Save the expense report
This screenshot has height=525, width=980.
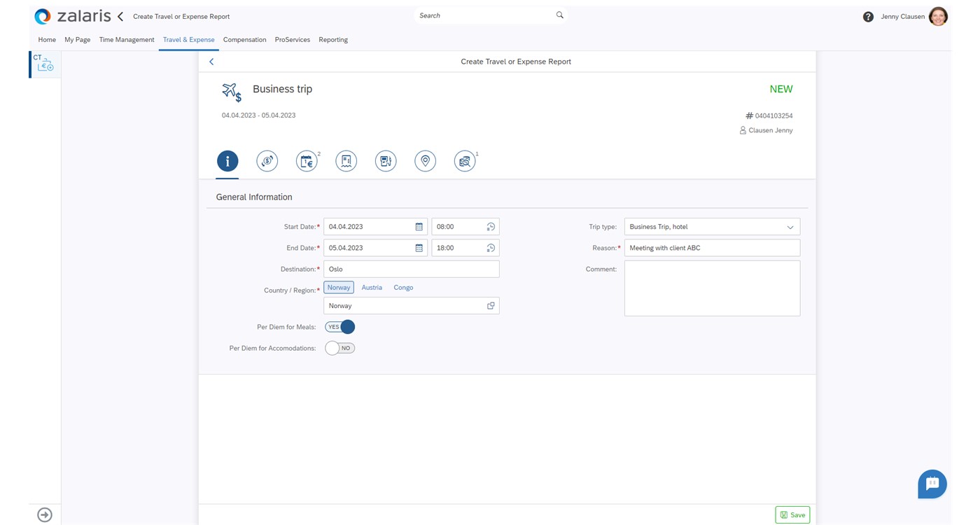[792, 514]
